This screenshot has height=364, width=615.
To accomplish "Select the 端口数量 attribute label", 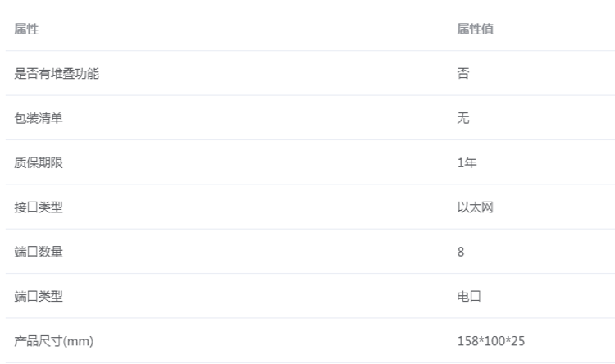I will coord(39,252).
